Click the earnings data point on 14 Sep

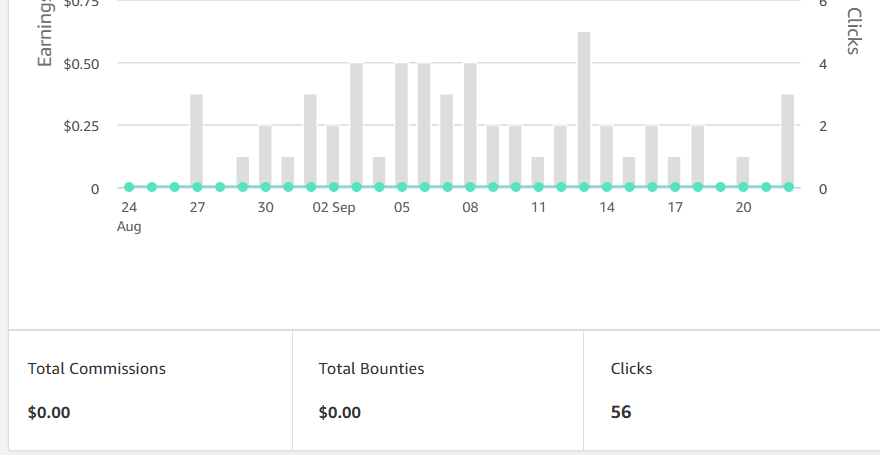click(x=607, y=187)
